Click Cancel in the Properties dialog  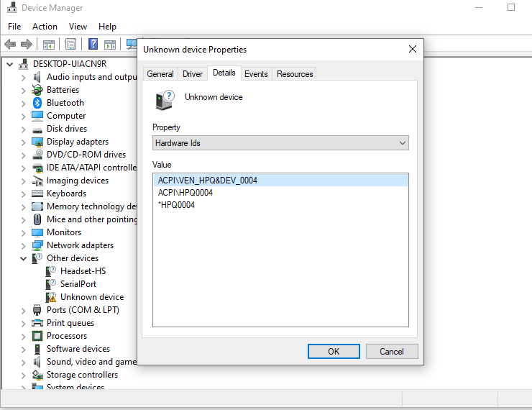pos(392,351)
